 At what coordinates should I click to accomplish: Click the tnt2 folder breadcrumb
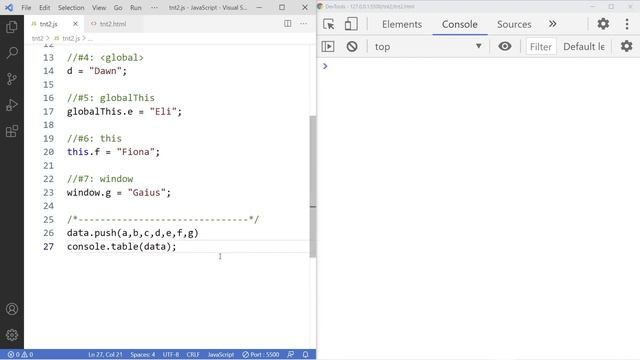(37, 38)
